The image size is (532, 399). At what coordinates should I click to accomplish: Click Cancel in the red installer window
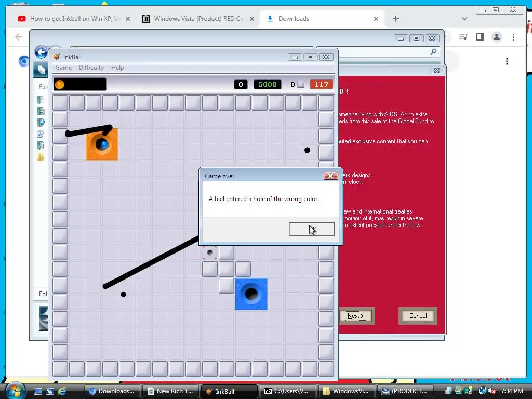click(418, 316)
